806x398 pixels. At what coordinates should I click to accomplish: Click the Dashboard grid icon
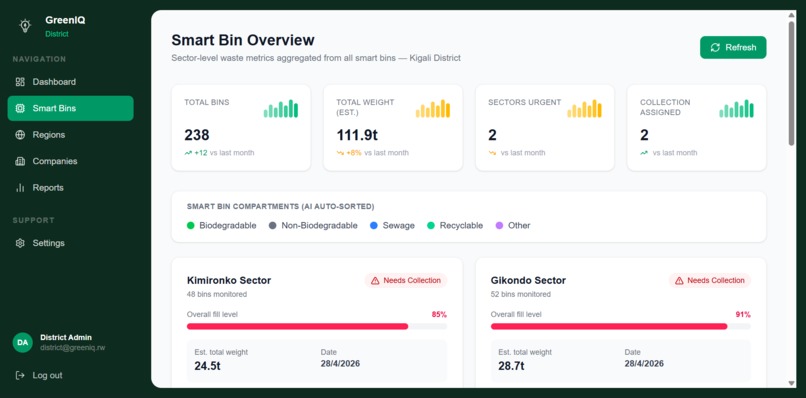(20, 82)
